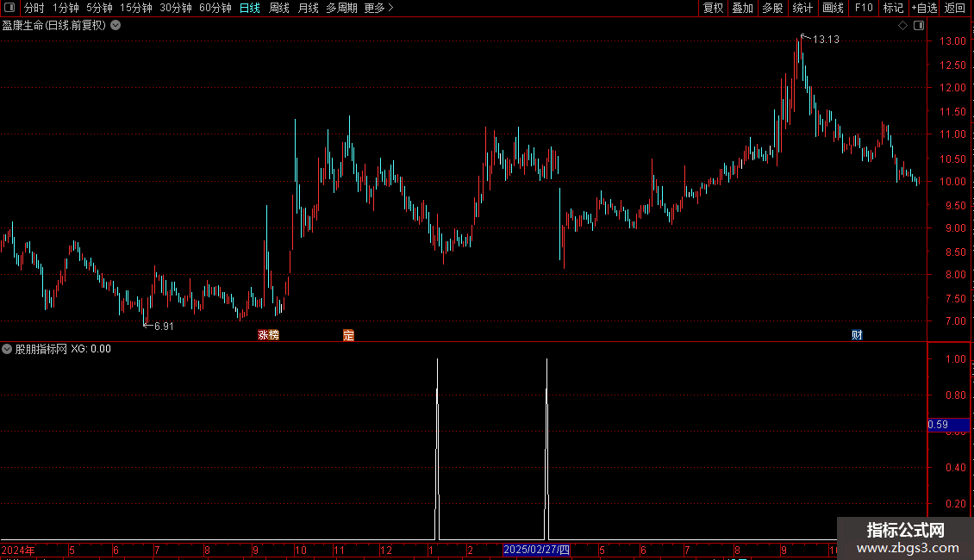Open dropdown beside 盈康生命 chart title

(116, 26)
